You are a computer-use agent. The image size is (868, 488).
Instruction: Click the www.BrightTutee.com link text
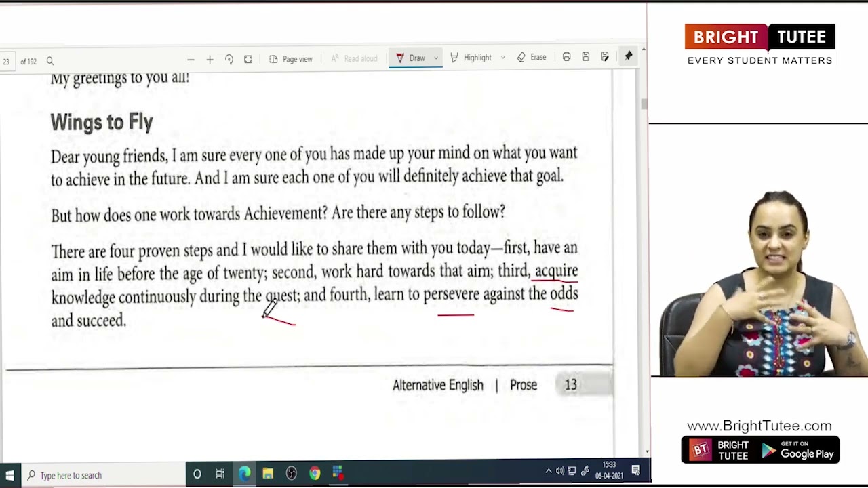(x=759, y=426)
